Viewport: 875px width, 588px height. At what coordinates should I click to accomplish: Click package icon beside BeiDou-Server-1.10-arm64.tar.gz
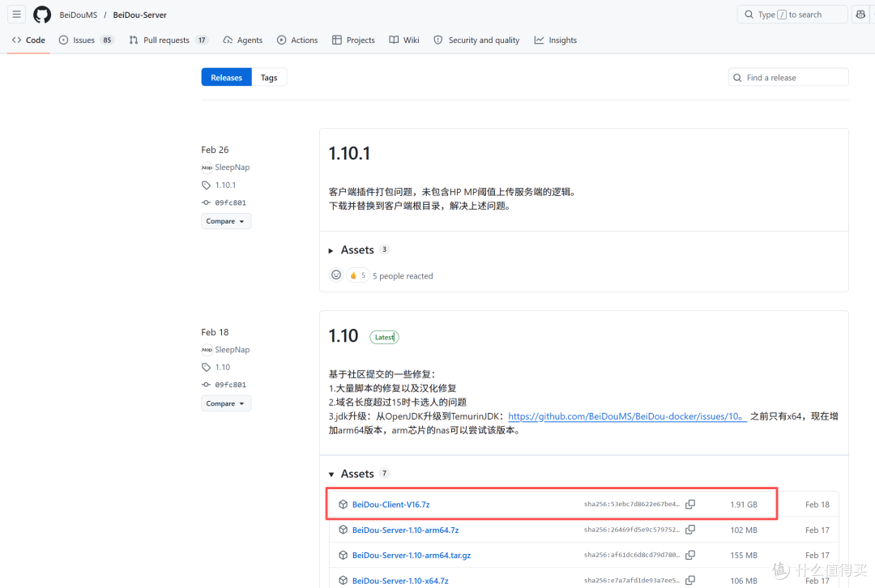pos(344,556)
